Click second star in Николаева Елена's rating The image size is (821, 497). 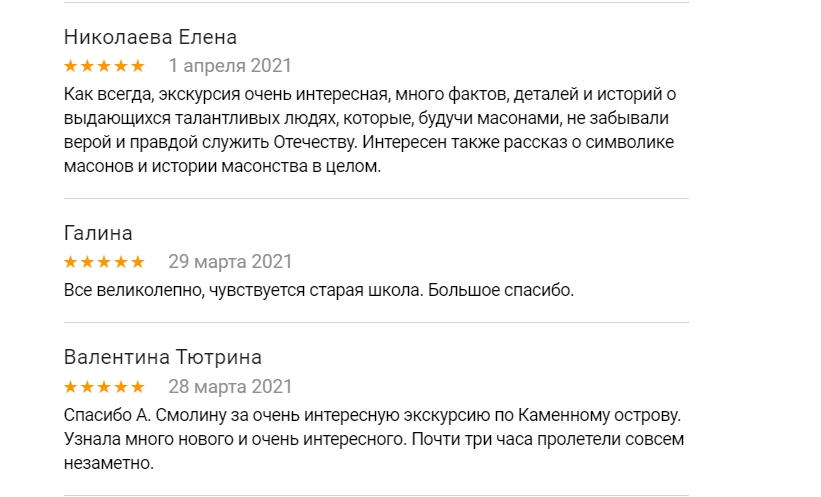pos(88,67)
